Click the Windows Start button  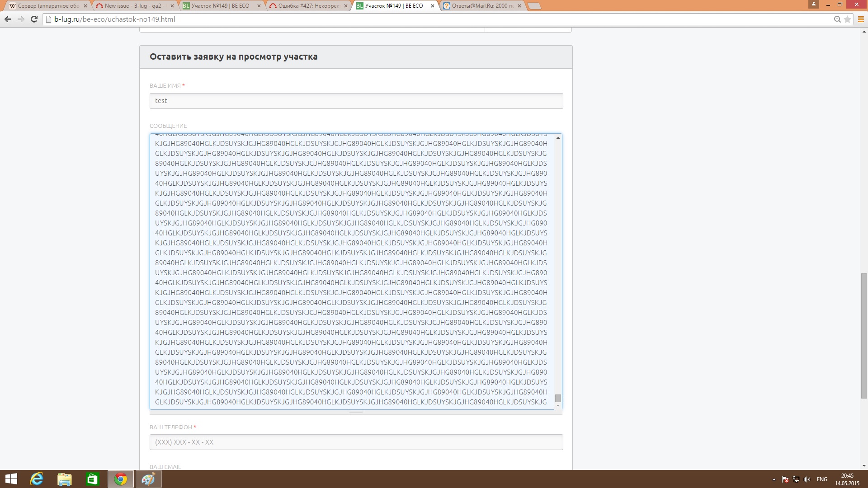click(11, 479)
